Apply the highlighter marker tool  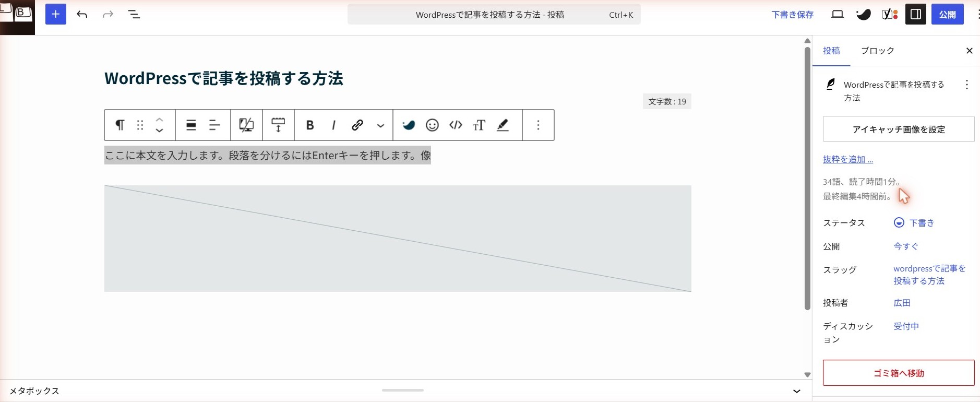(503, 125)
